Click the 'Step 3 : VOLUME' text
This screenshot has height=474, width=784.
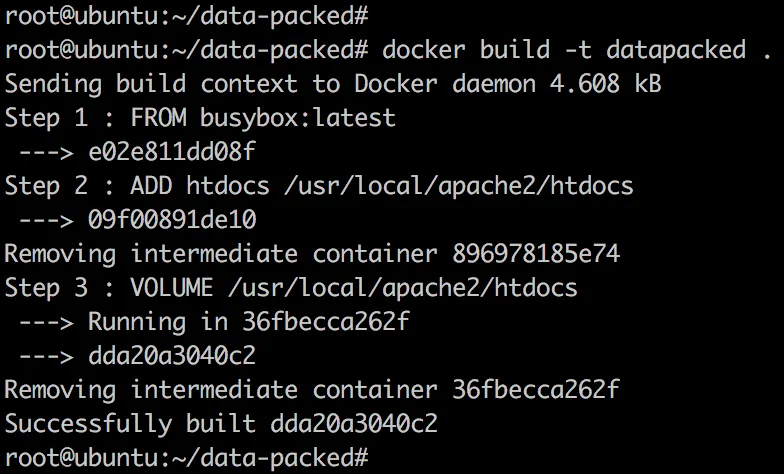[x=110, y=287]
